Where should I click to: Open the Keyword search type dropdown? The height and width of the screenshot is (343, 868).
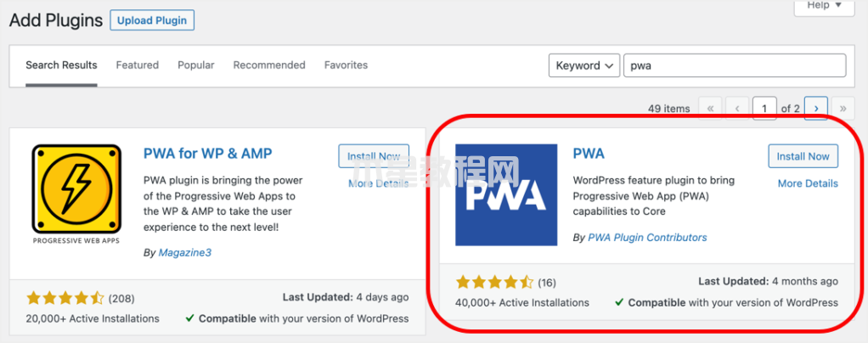click(584, 65)
